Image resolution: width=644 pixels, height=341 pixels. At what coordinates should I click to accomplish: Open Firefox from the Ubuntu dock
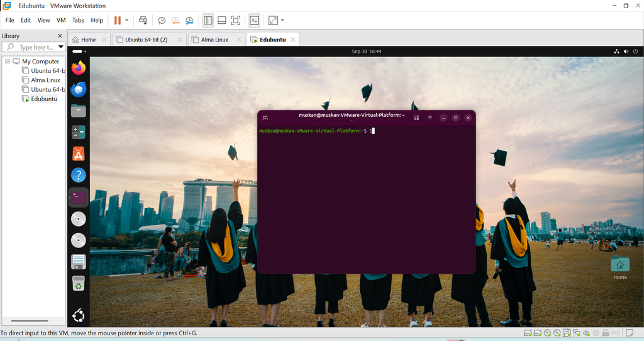click(x=79, y=68)
